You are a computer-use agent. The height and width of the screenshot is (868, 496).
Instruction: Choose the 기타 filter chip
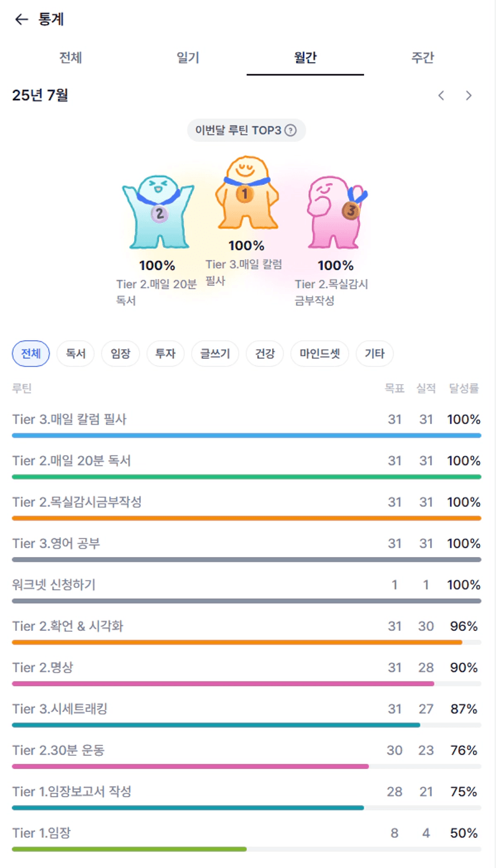(375, 354)
